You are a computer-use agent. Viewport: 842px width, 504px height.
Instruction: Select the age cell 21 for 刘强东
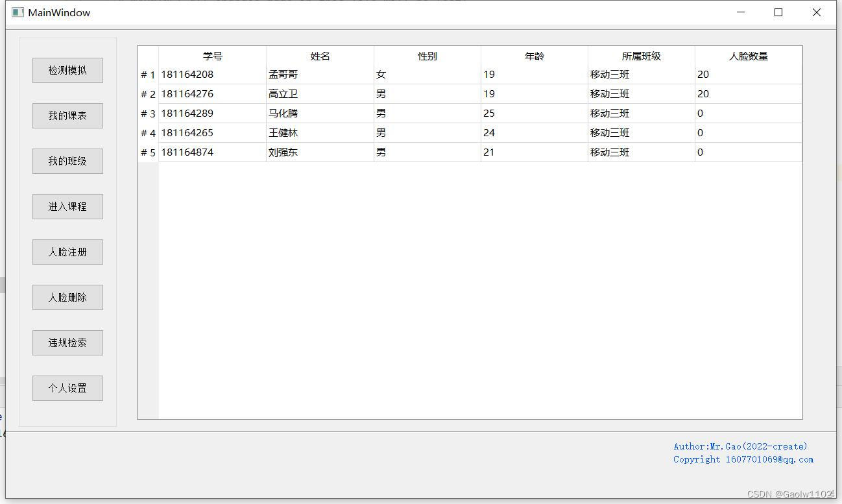click(535, 152)
